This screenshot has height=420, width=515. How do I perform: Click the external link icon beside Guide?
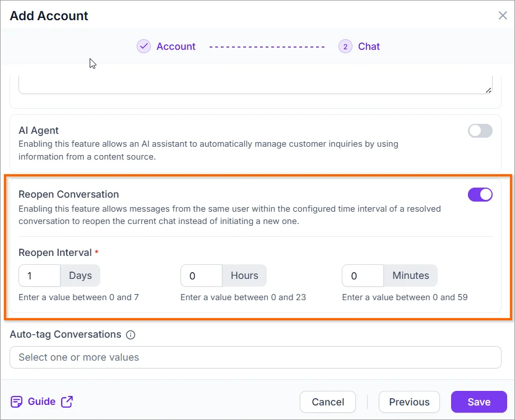click(x=67, y=402)
